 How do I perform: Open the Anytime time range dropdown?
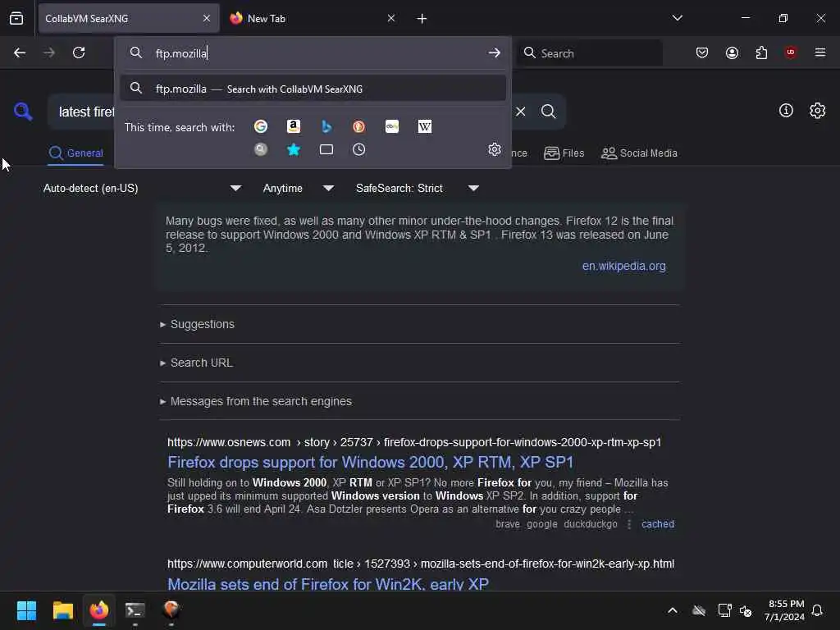298,188
